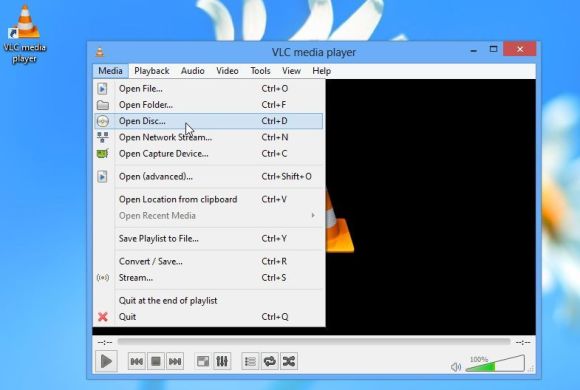Select Convert / Save... entry

(209, 261)
